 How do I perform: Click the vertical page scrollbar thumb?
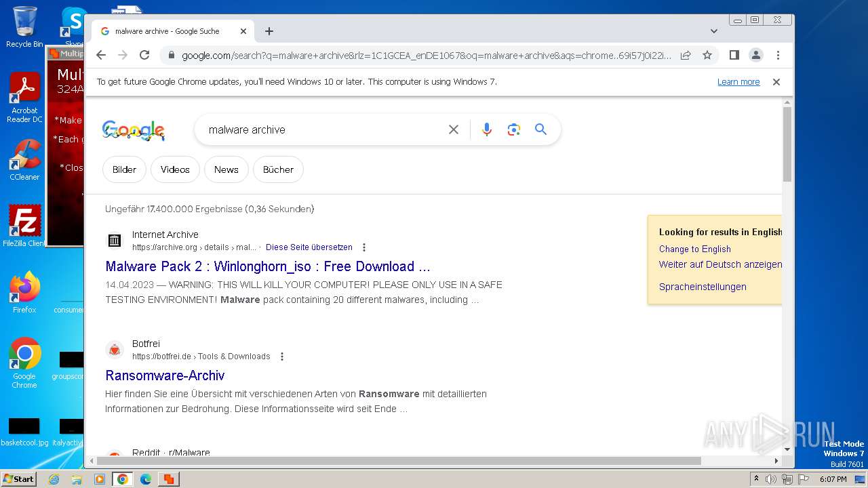coord(787,144)
